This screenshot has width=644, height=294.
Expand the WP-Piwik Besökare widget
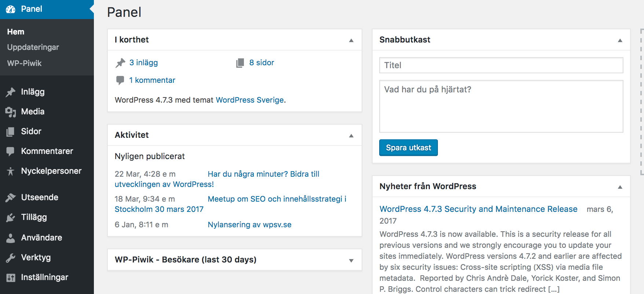pyautogui.click(x=351, y=261)
